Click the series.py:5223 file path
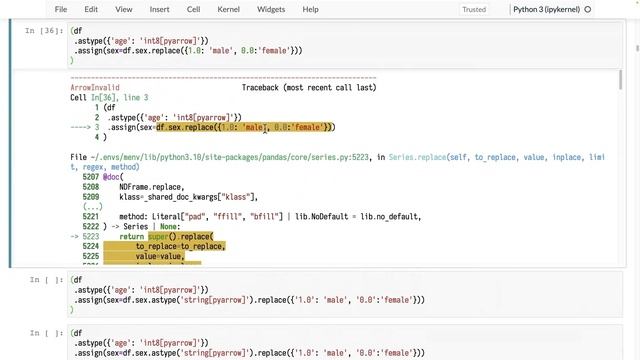 229,157
